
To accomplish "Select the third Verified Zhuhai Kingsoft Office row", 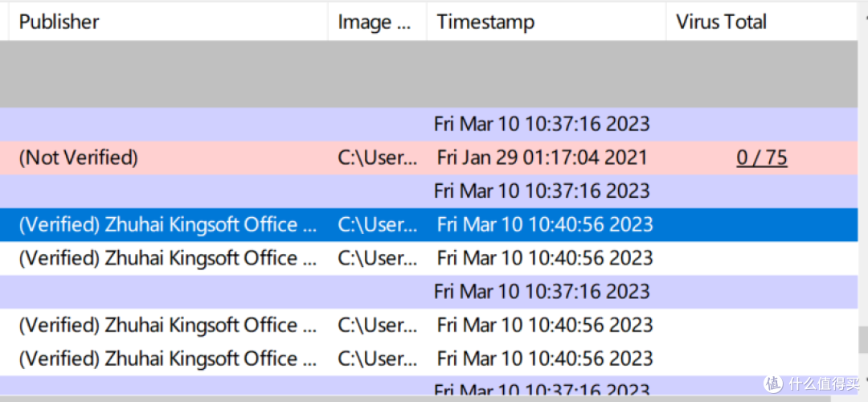I will pos(429,325).
